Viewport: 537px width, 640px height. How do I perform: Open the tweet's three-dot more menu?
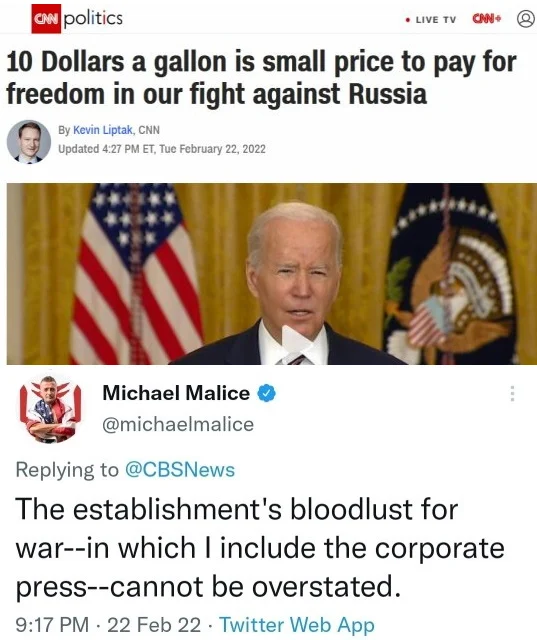coord(513,393)
